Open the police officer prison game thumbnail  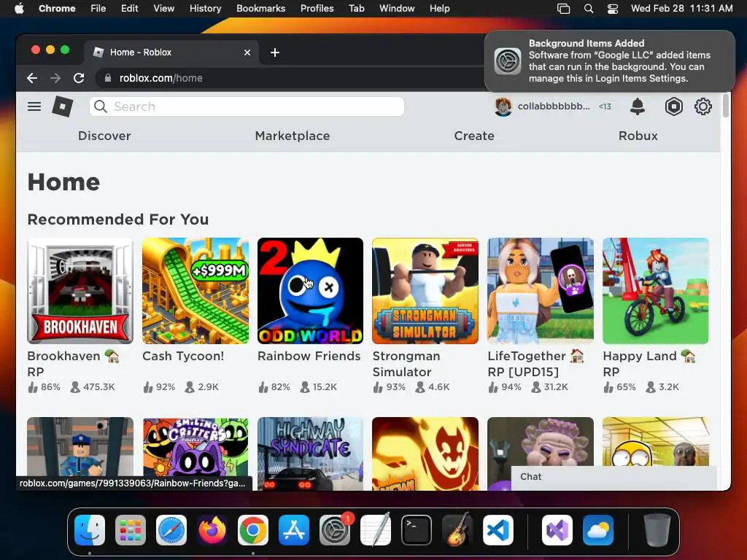click(80, 447)
